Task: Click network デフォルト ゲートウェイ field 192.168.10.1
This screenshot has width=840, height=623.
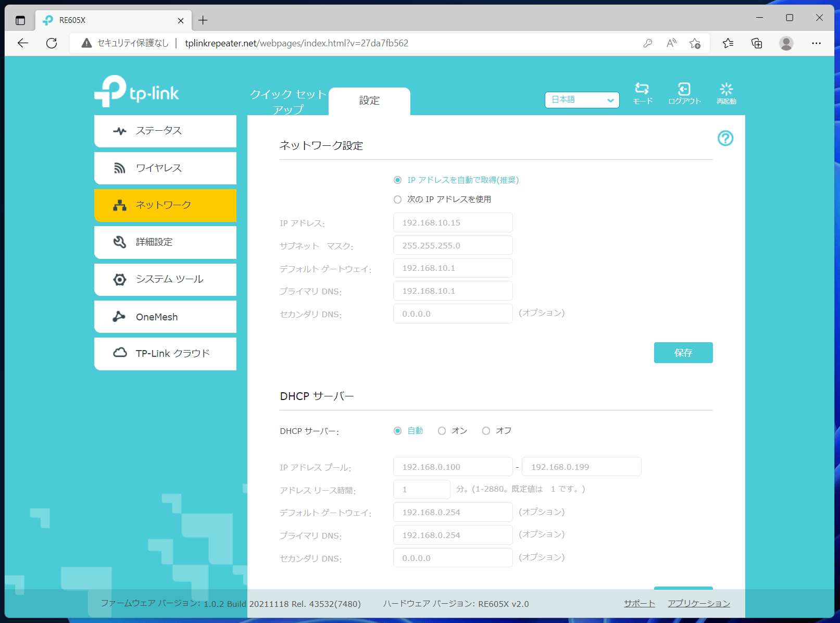Action: [453, 268]
